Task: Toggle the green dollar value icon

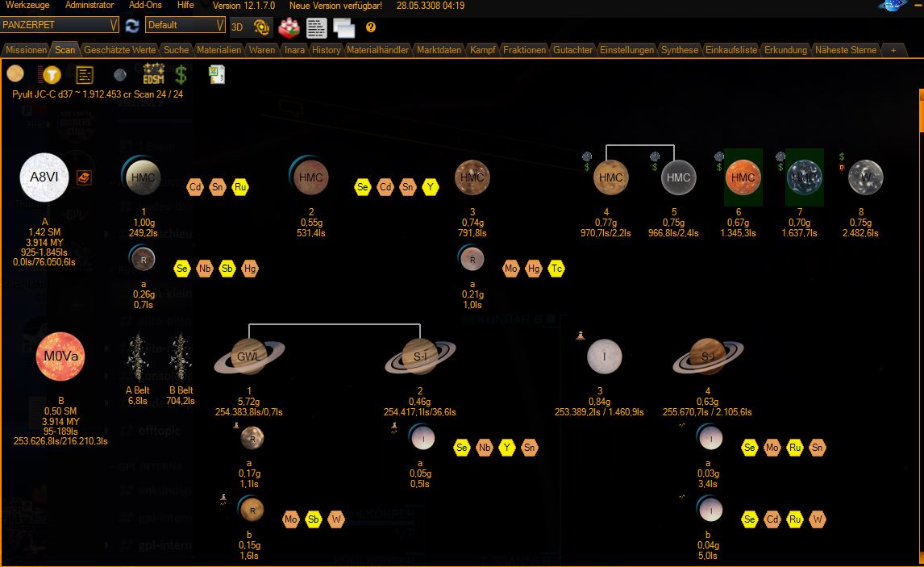Action: point(181,75)
